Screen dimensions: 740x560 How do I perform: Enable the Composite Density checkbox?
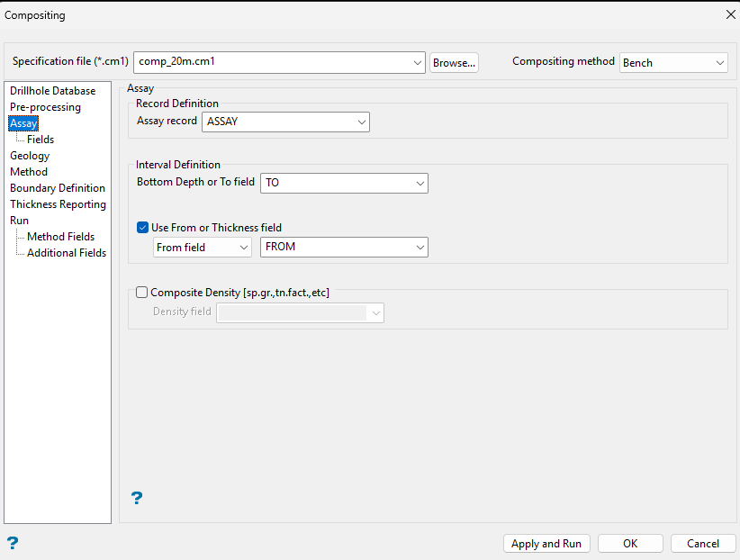(141, 293)
